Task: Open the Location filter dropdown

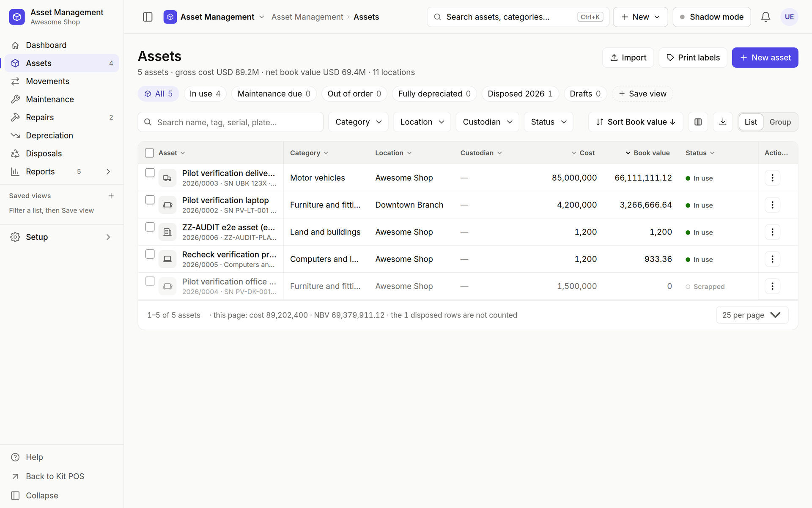Action: (422, 122)
